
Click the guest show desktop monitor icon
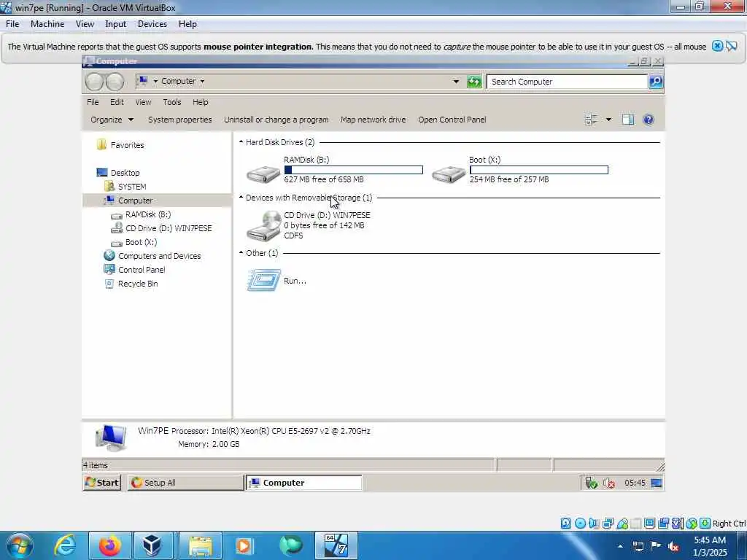pos(657,483)
